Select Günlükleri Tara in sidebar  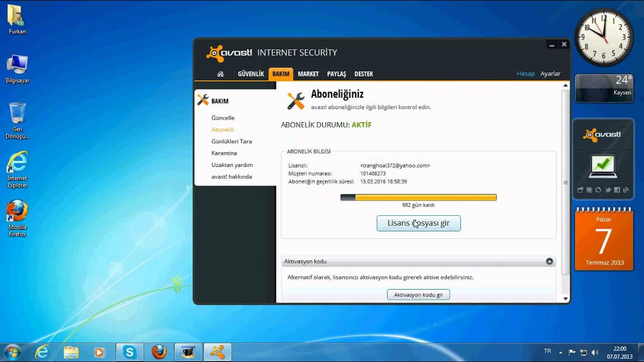[x=232, y=141]
